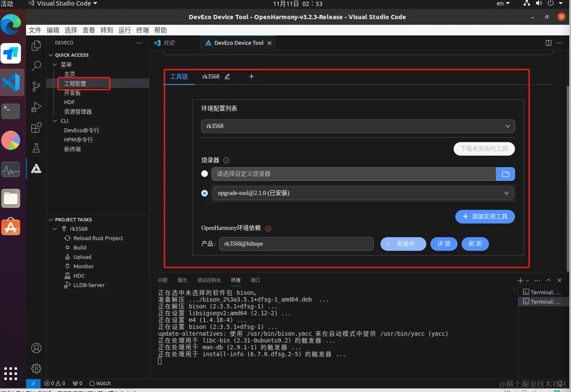Image resolution: width=571 pixels, height=392 pixels.
Task: Collapse the 菜单 tree node
Action: pos(55,64)
